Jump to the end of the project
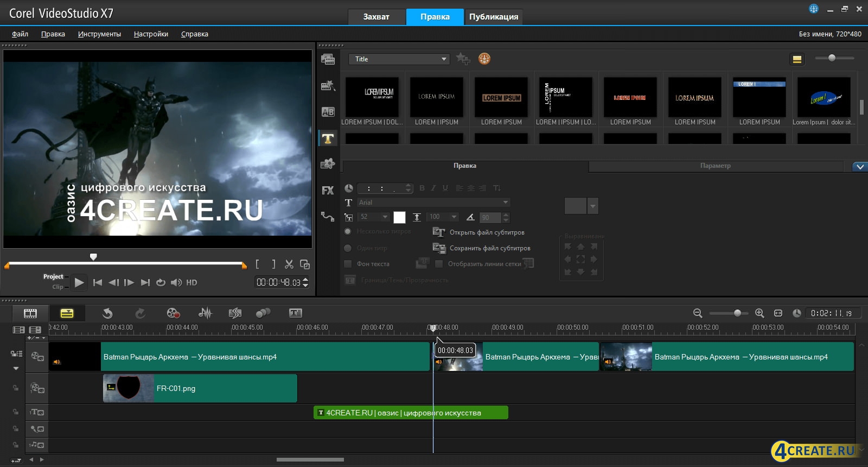This screenshot has height=467, width=868. (145, 282)
